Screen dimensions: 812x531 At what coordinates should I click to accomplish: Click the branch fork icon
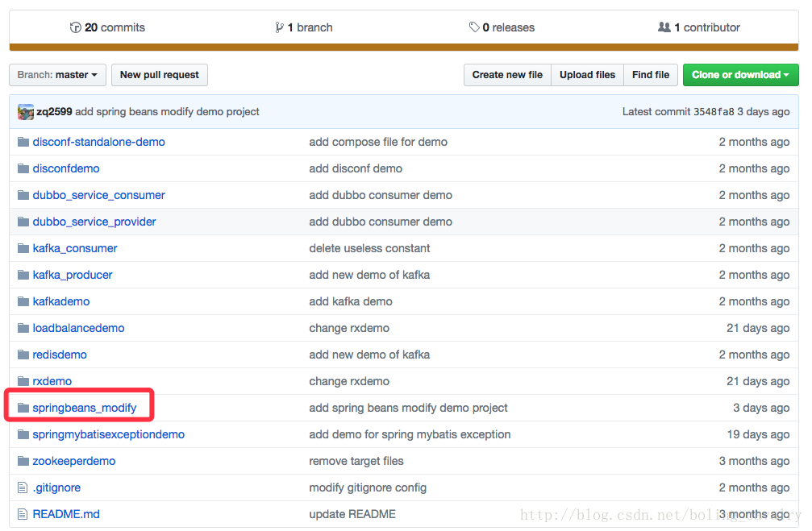click(279, 27)
